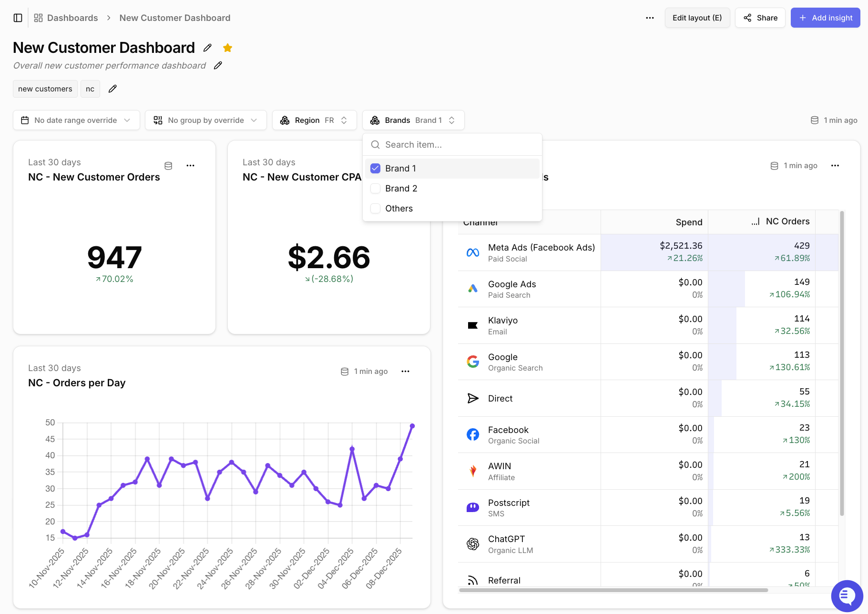
Task: Edit the dashboard description pencil icon
Action: click(x=218, y=66)
